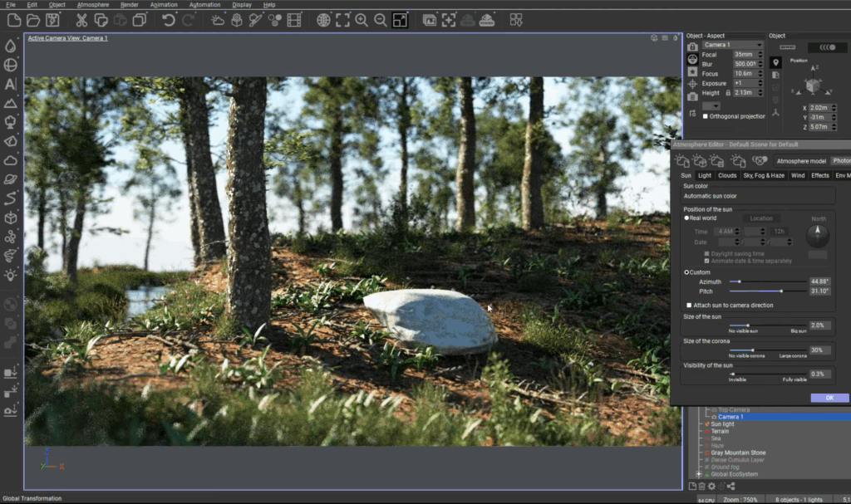Switch to the Clouds tab
This screenshot has width=851, height=504.
pyautogui.click(x=727, y=176)
